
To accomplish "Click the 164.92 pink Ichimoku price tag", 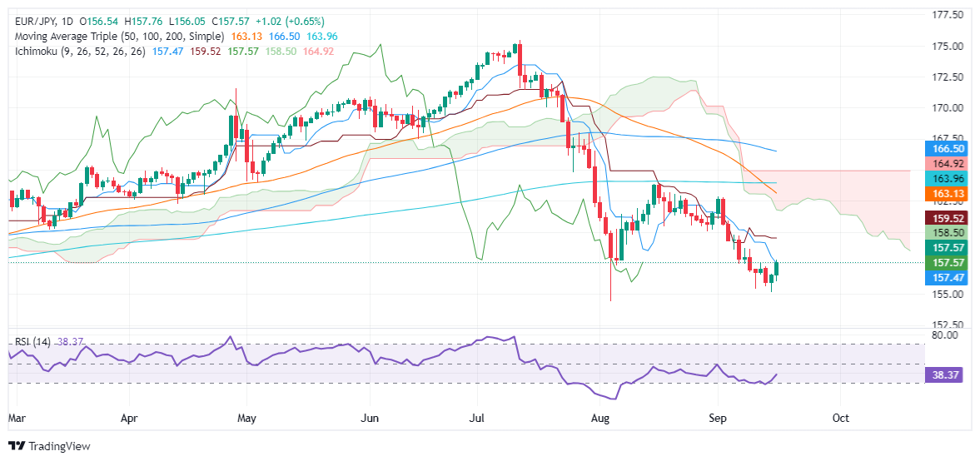I will click(x=946, y=165).
